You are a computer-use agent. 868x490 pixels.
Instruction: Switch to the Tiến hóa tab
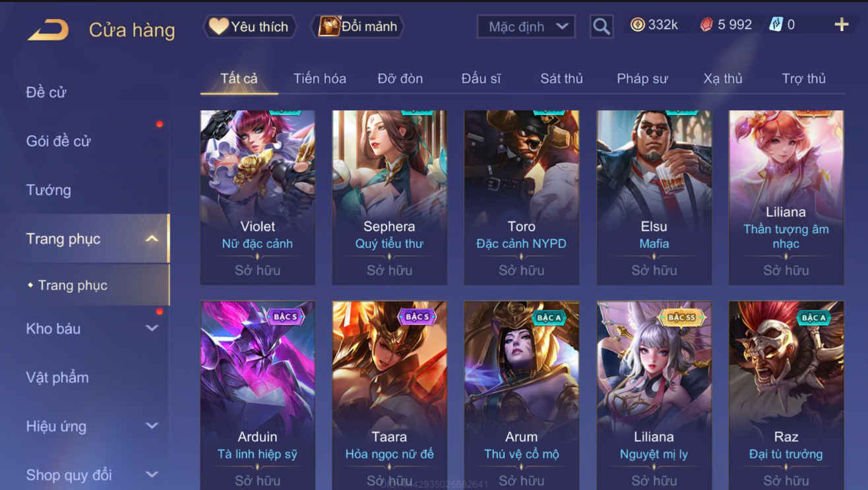pos(319,78)
